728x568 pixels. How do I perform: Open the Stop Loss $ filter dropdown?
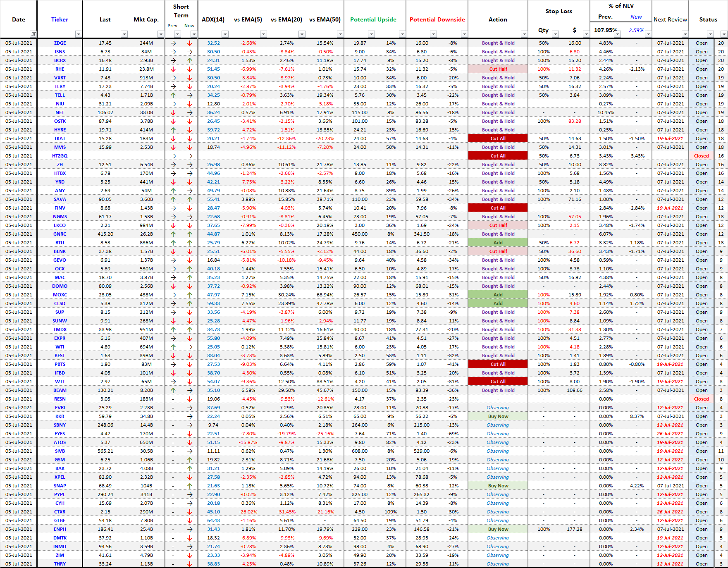(x=586, y=34)
